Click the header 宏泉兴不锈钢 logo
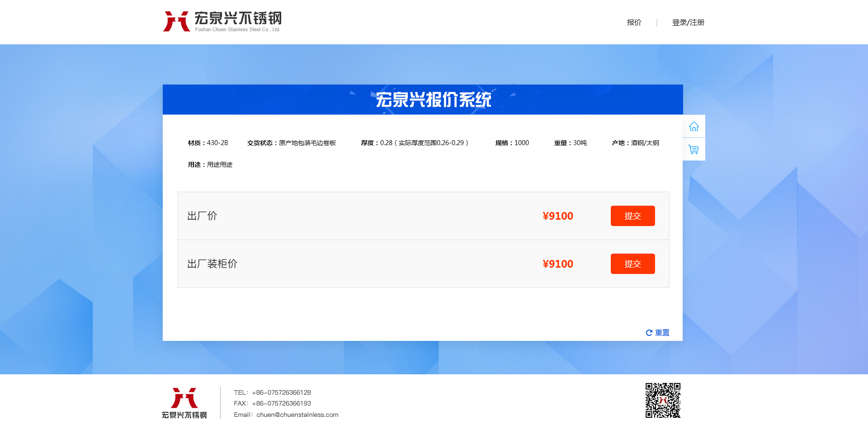The height and width of the screenshot is (434, 868). (x=222, y=21)
